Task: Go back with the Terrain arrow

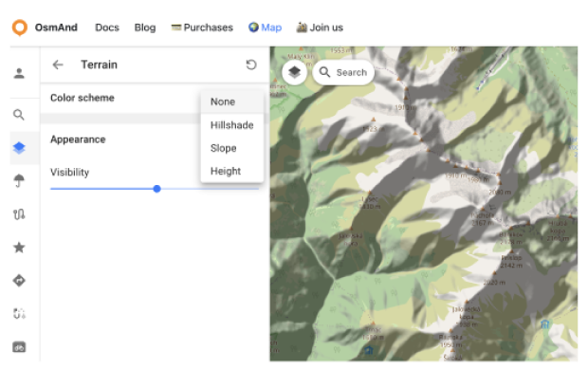Action: (x=58, y=65)
